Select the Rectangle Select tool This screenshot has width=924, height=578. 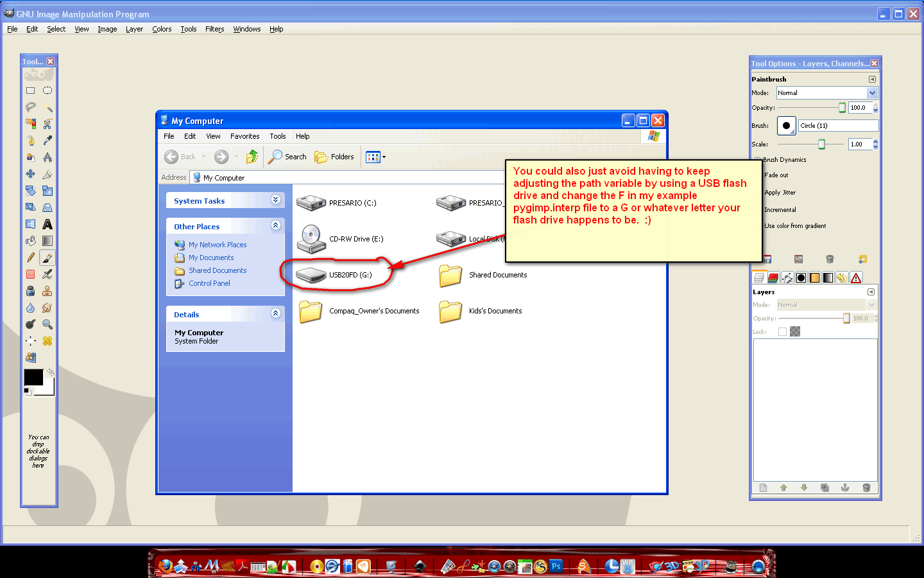(x=30, y=91)
